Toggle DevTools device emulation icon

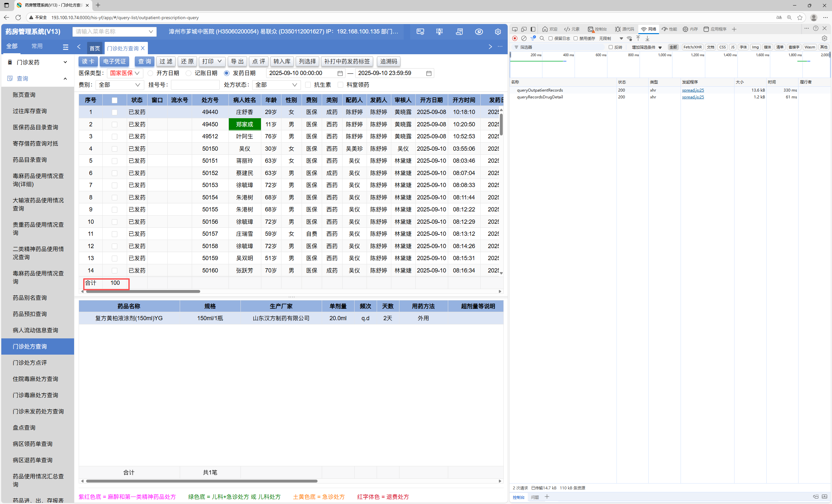pos(524,29)
